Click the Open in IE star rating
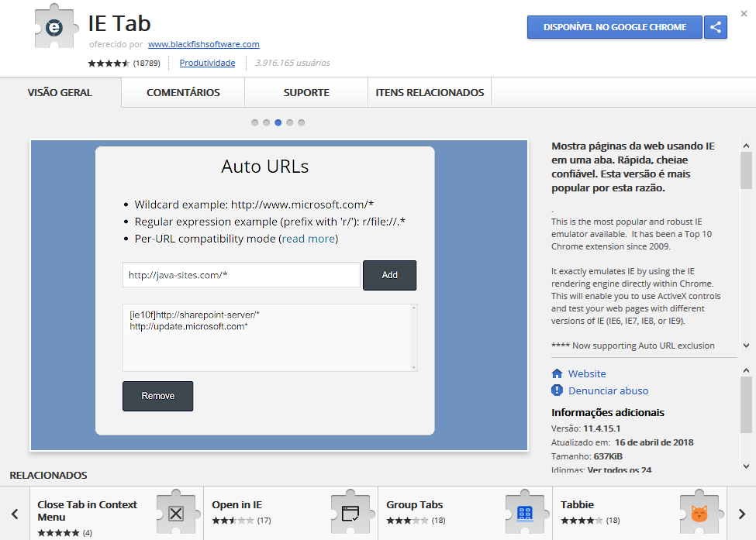Screen dimensions: 756x540 coord(233,521)
